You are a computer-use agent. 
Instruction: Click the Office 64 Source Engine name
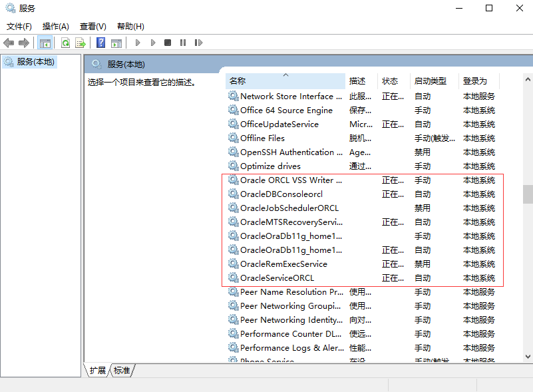[x=286, y=110]
